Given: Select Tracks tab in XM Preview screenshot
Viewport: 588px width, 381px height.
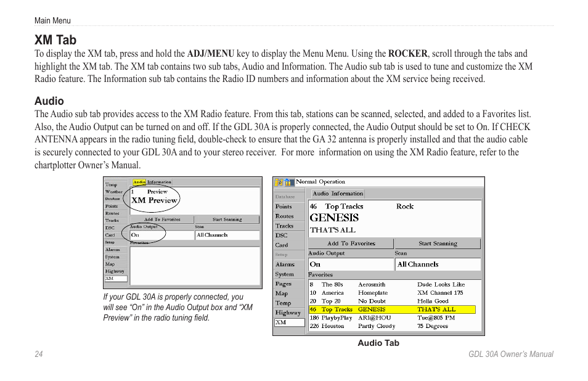Looking at the screenshot, I should tap(115, 221).
